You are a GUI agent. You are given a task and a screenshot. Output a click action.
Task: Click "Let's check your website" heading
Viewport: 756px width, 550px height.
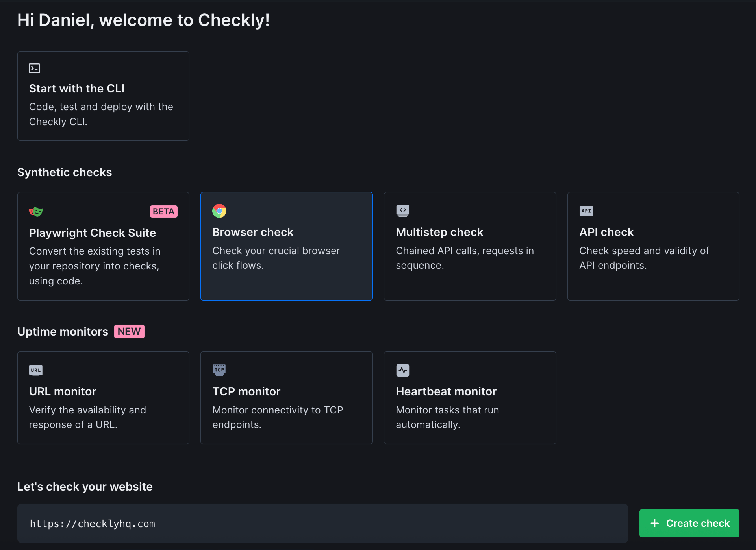pos(85,487)
